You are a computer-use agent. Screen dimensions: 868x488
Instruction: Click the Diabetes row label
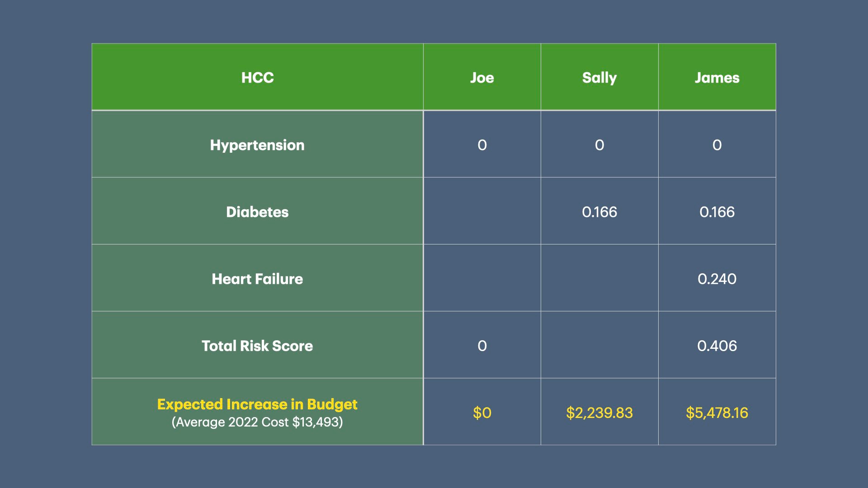click(x=257, y=212)
